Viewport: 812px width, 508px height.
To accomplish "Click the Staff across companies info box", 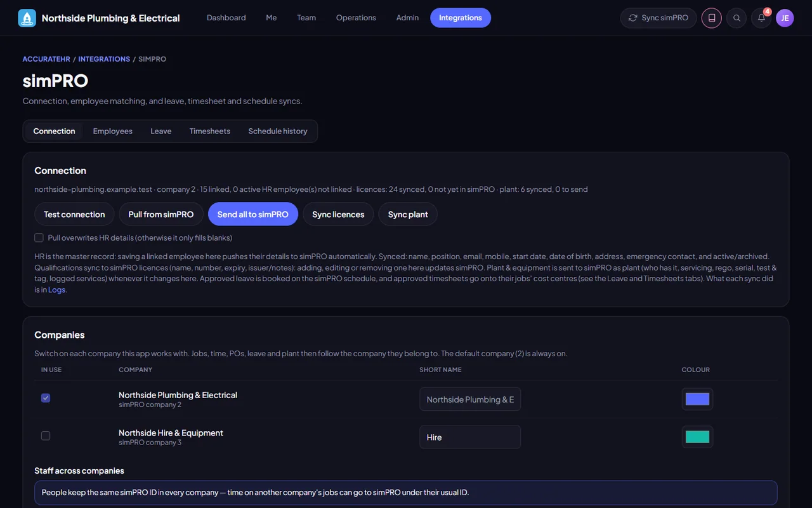I will (x=406, y=492).
